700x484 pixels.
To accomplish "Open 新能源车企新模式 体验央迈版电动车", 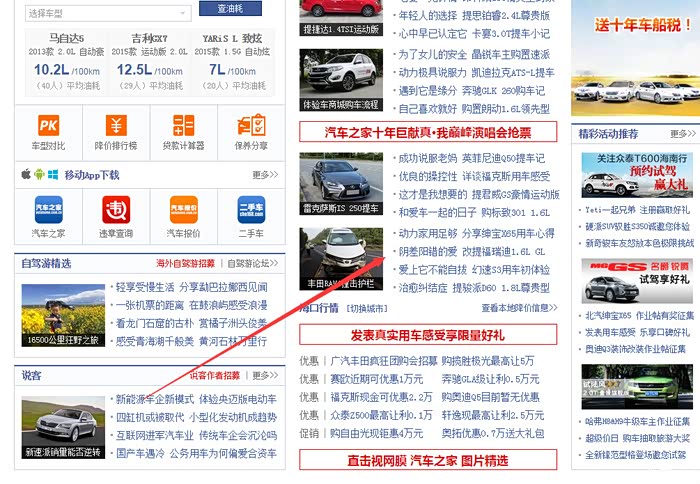I will pos(196,399).
